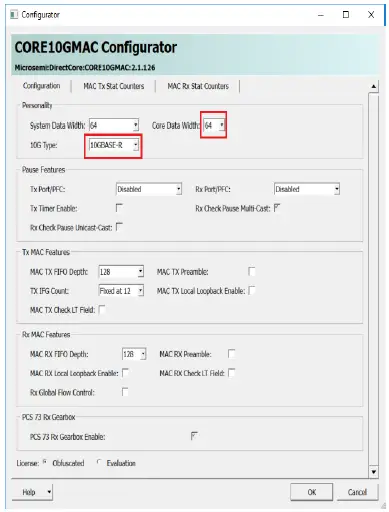Click the License: label
This screenshot has width=389, height=512.
pyautogui.click(x=28, y=463)
